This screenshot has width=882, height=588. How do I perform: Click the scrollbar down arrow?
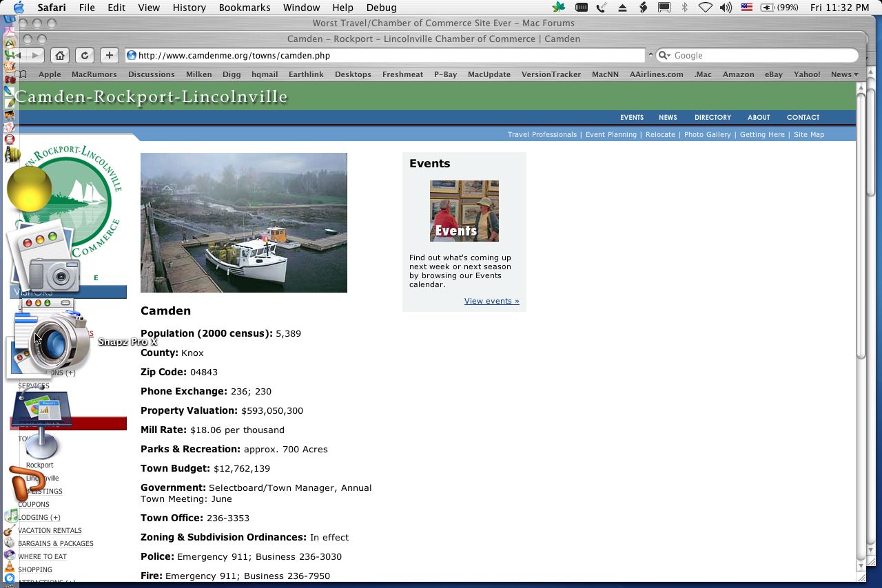pos(861,565)
